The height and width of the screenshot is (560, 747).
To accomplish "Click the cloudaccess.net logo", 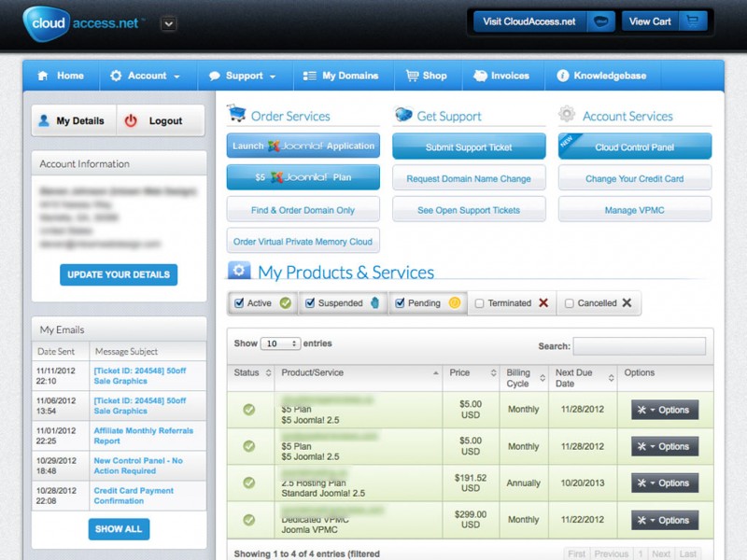I will (x=84, y=23).
